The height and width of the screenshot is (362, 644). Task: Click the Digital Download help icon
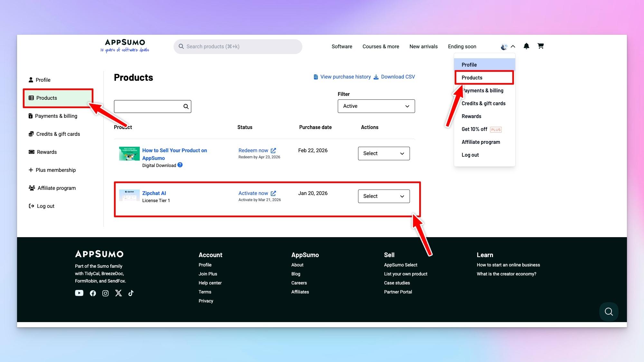point(180,165)
